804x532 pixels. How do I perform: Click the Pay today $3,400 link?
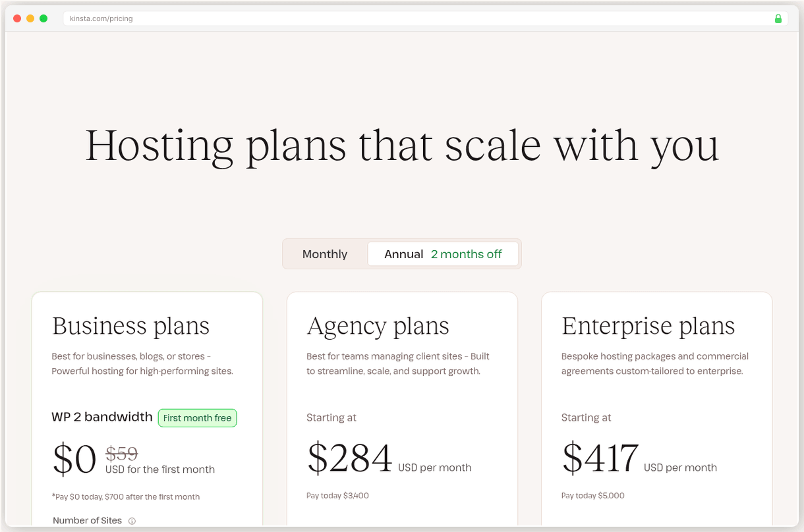pyautogui.click(x=337, y=495)
